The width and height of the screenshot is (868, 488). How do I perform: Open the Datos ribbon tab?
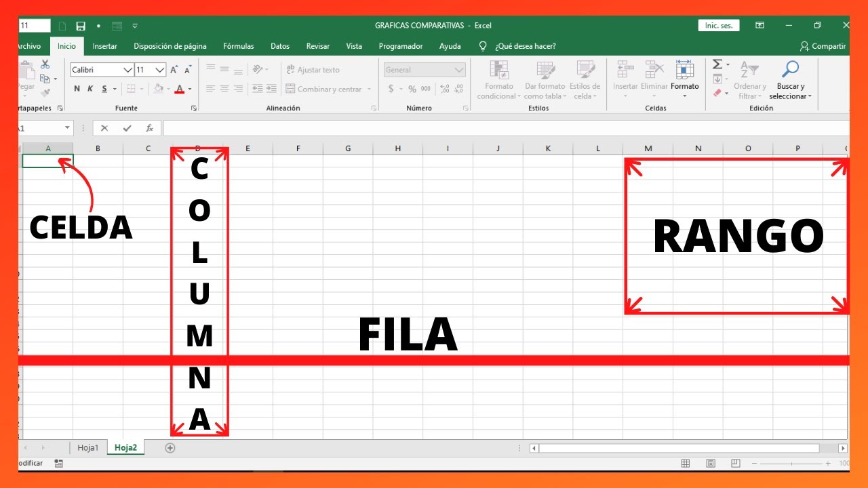(280, 46)
